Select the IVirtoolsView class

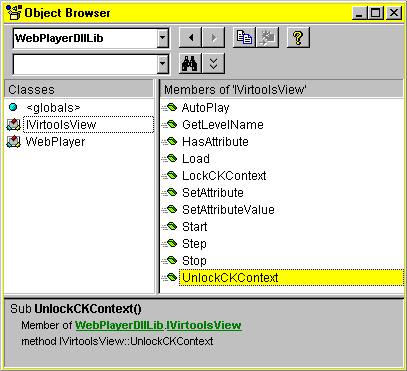(x=88, y=125)
